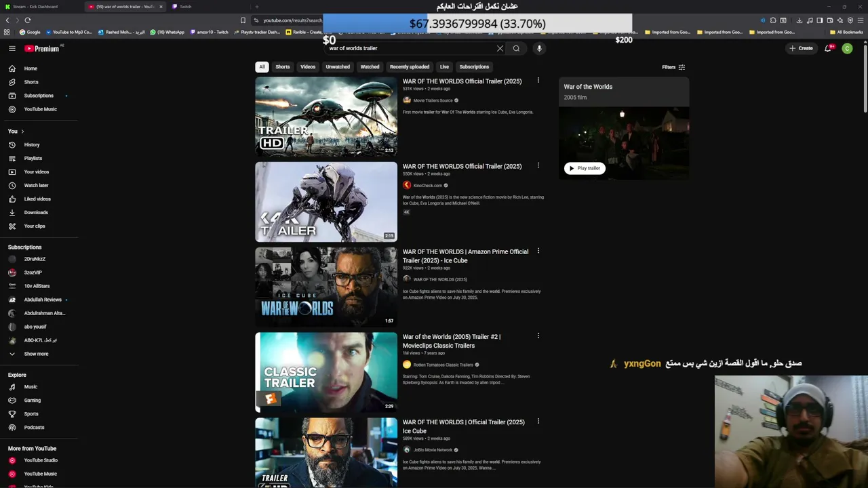This screenshot has height=488, width=868.
Task: Select the Shorts filter chip
Action: 283,66
